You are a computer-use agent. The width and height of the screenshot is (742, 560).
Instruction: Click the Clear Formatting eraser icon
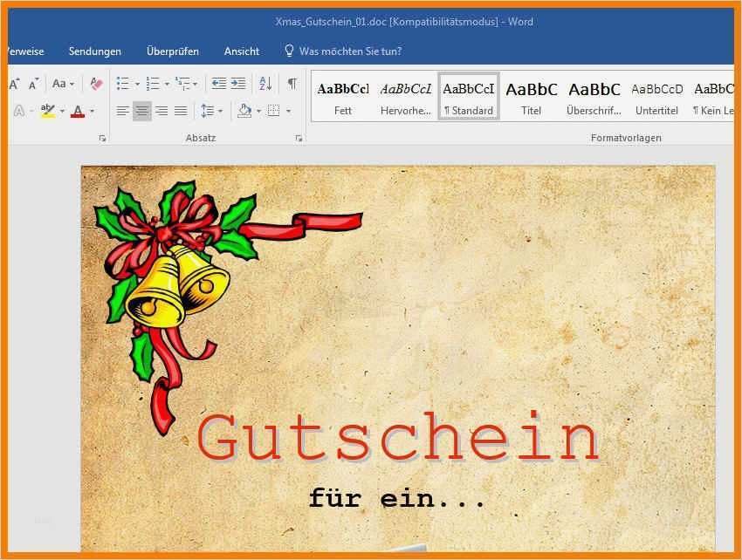coord(96,84)
